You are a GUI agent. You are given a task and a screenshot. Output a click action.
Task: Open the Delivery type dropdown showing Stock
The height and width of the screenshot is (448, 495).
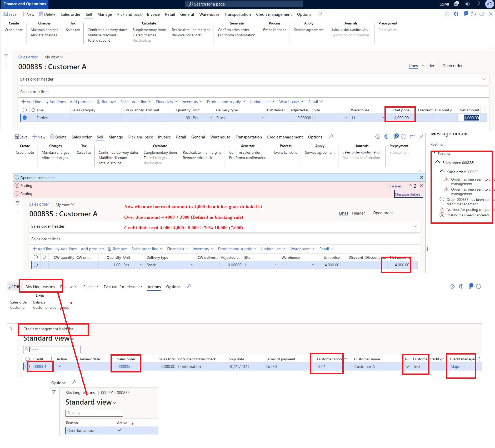(262, 118)
